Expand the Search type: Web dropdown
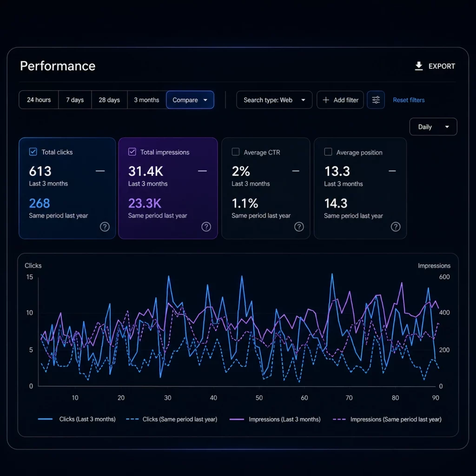Screen dimensions: 476x476 pyautogui.click(x=274, y=100)
